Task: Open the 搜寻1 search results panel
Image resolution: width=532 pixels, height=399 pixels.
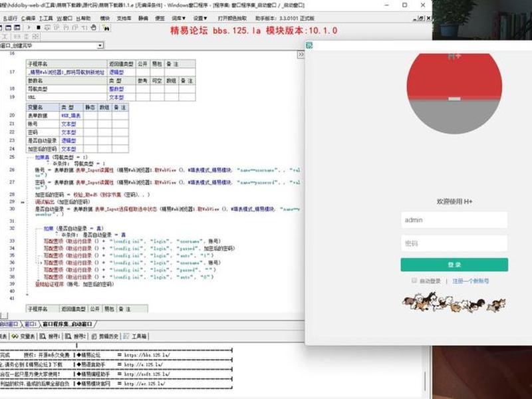Action: [x=50, y=336]
